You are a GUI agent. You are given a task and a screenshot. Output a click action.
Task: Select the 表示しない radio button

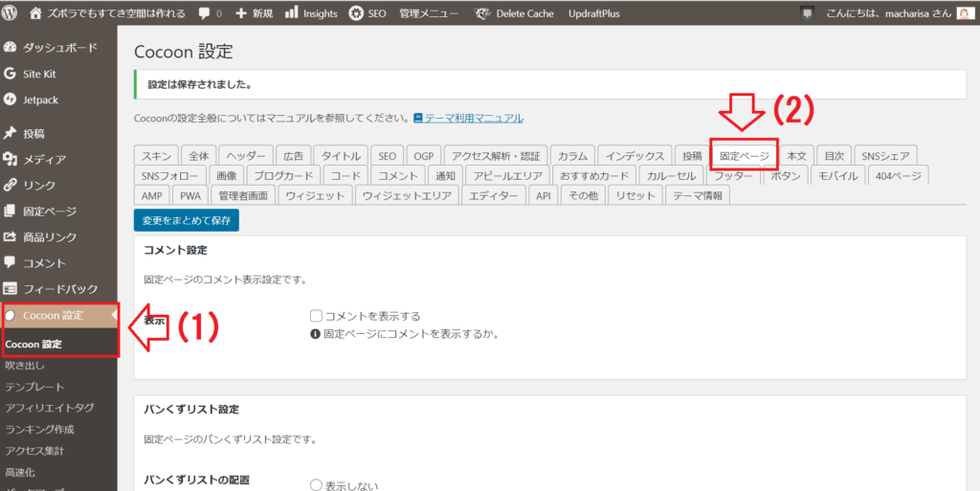(x=316, y=485)
